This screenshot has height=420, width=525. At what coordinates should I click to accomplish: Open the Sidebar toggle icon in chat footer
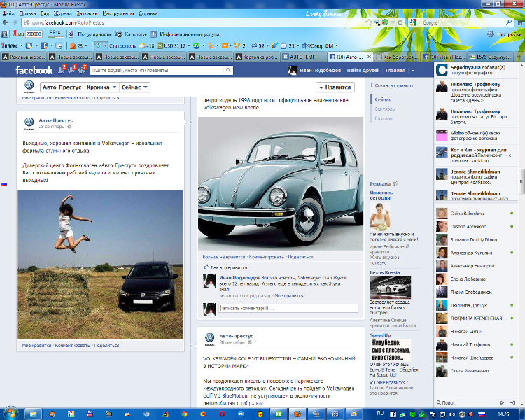(x=512, y=402)
